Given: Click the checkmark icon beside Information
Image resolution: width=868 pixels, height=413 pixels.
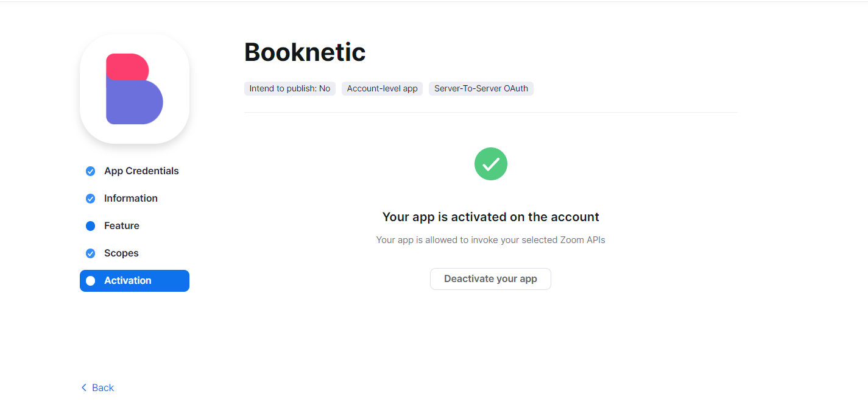Looking at the screenshot, I should (90, 199).
